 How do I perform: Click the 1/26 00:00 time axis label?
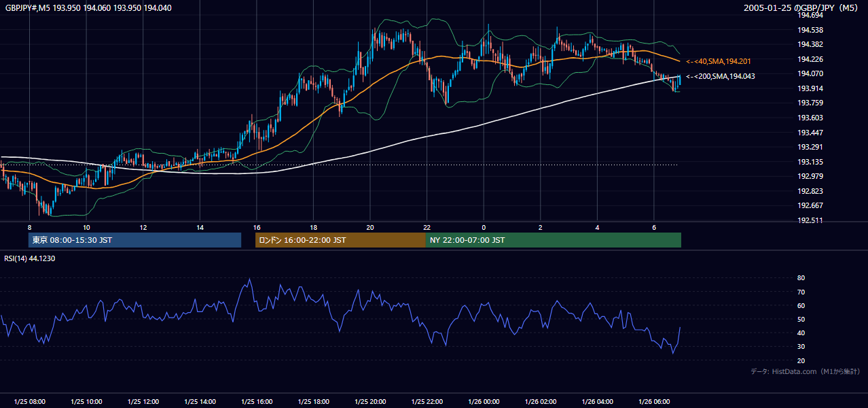[484, 402]
